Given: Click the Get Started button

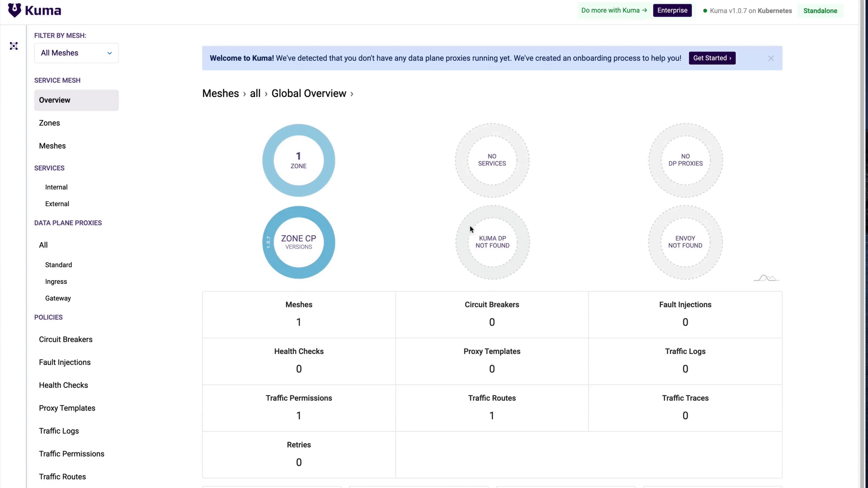Looking at the screenshot, I should pos(711,58).
